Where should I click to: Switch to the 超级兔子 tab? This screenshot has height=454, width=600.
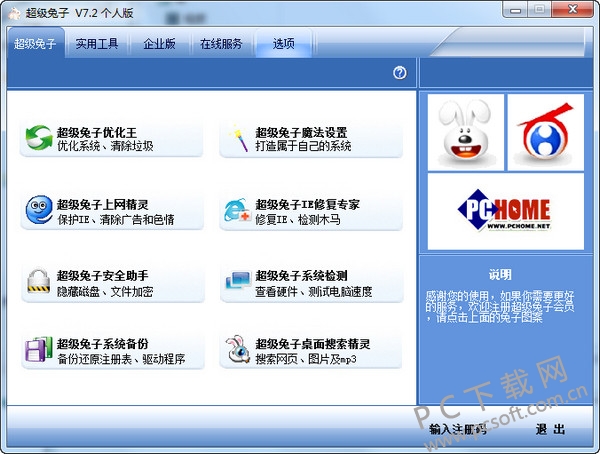pos(36,44)
